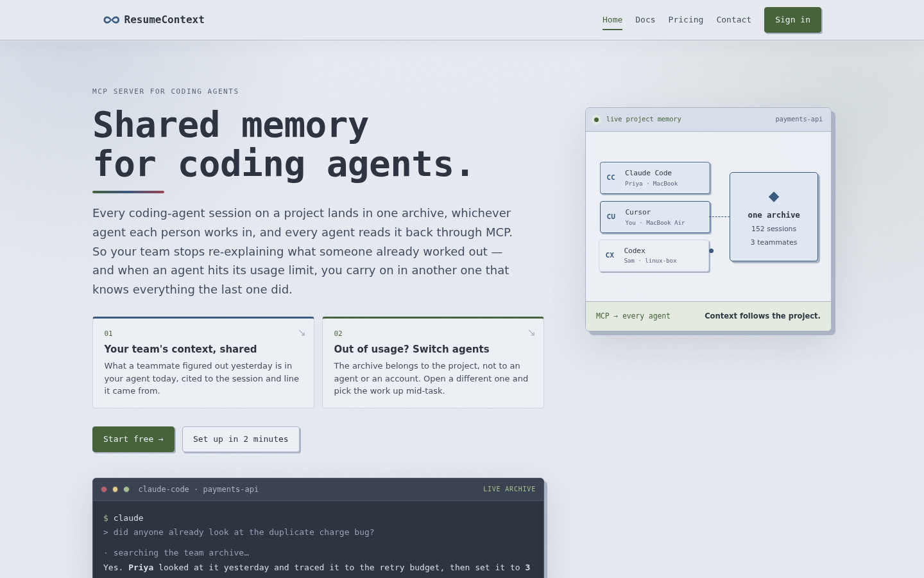The image size is (924, 578).
Task: Select the 'You · MacBook Air' label under Cursor
Action: (x=654, y=223)
